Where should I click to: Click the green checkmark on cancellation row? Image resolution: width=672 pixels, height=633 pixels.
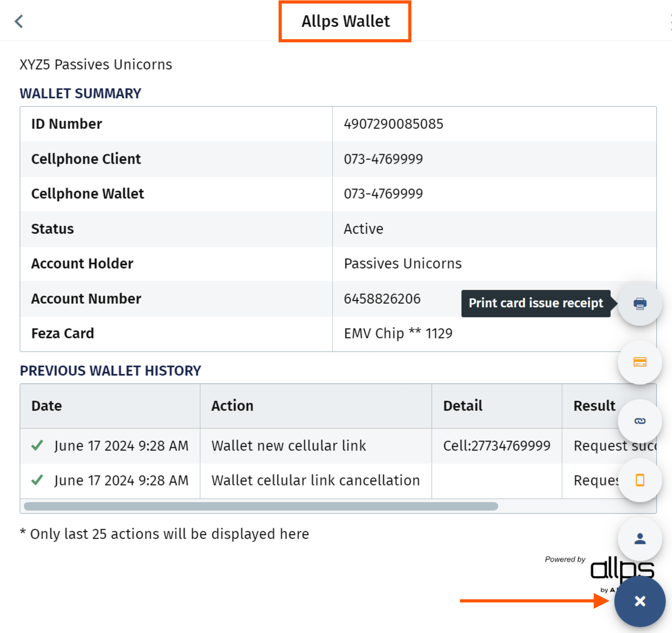pyautogui.click(x=37, y=480)
